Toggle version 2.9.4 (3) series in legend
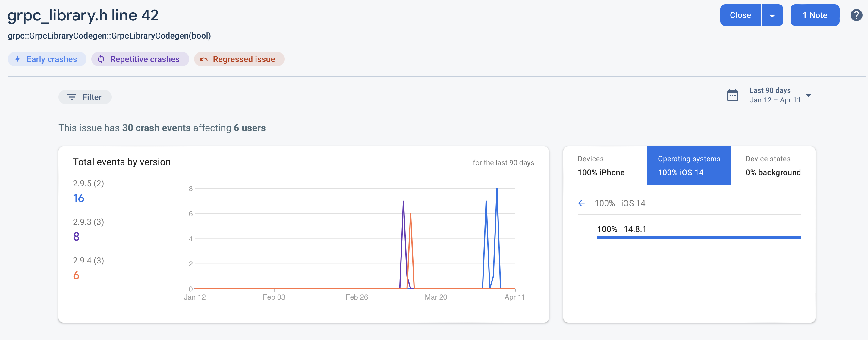The image size is (868, 340). tap(88, 260)
